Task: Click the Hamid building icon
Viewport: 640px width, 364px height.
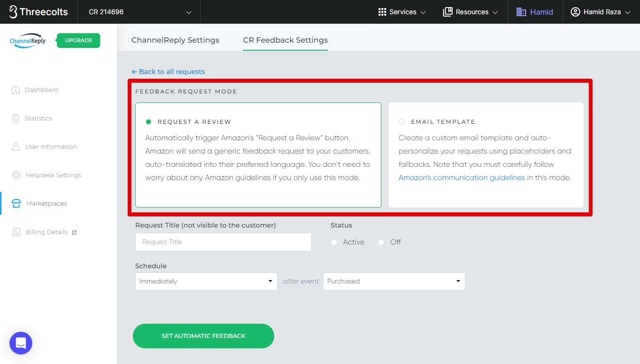Action: 521,12
